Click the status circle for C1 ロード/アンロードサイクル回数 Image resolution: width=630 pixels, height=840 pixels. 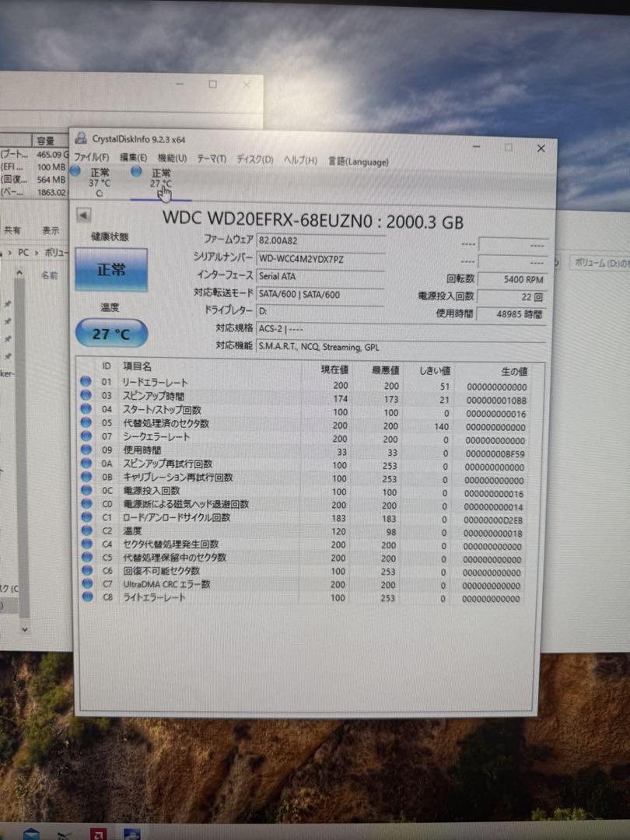(86, 516)
